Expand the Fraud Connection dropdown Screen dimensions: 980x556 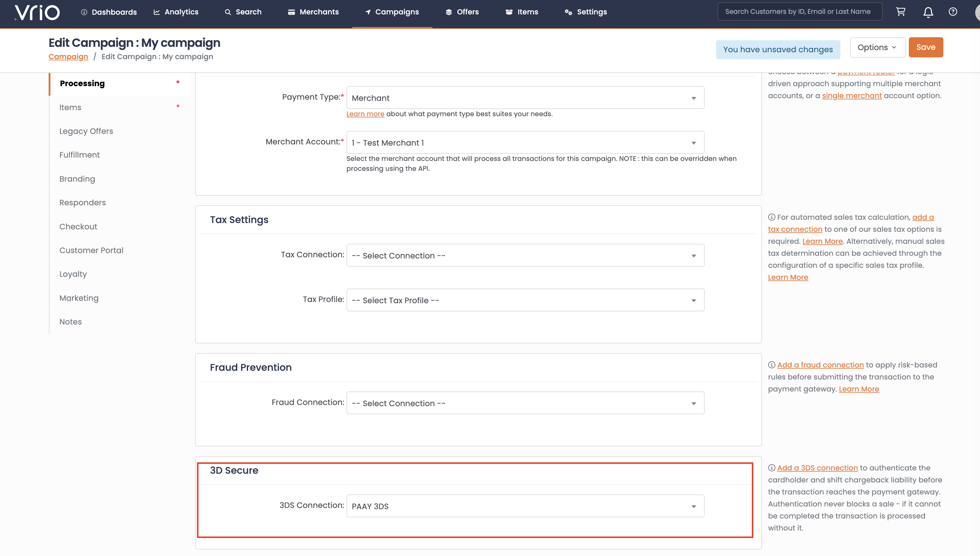click(525, 403)
